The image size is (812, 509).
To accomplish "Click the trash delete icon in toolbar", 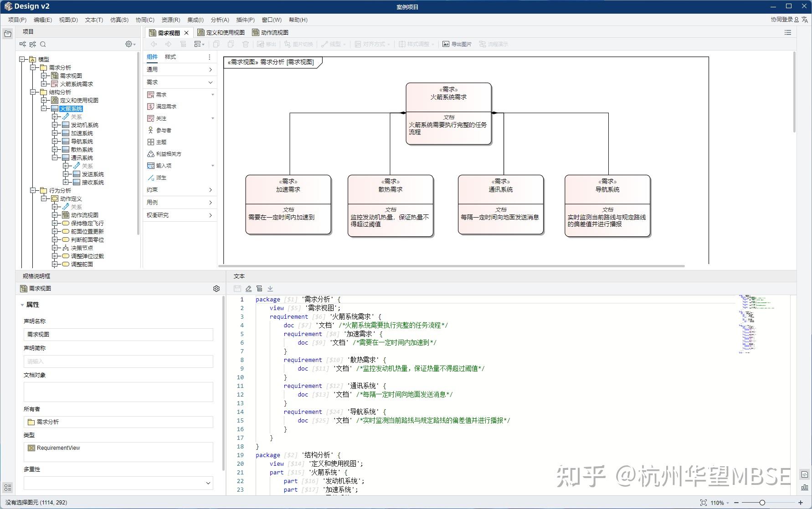I will pos(246,44).
